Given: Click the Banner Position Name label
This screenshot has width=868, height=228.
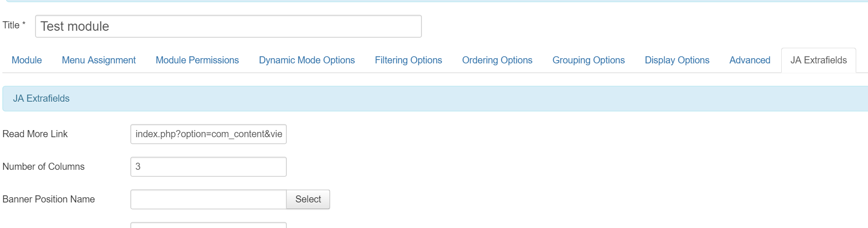Looking at the screenshot, I should 49,199.
